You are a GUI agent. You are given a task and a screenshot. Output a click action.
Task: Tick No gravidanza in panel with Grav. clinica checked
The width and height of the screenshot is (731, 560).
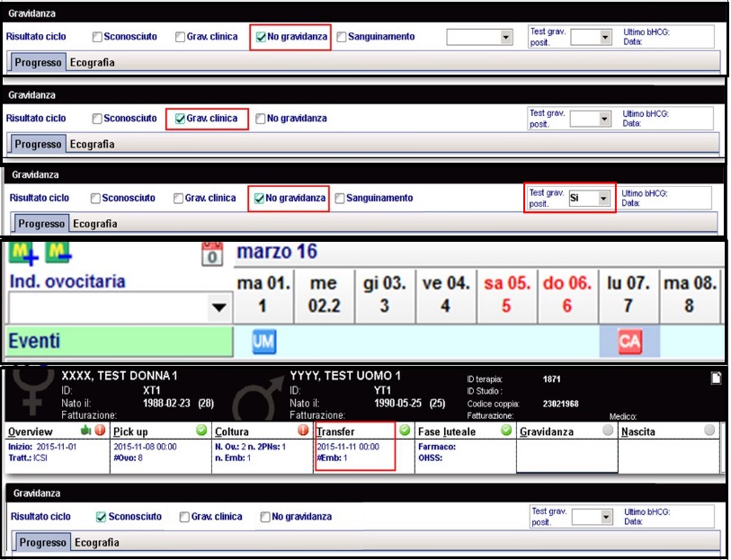click(260, 119)
